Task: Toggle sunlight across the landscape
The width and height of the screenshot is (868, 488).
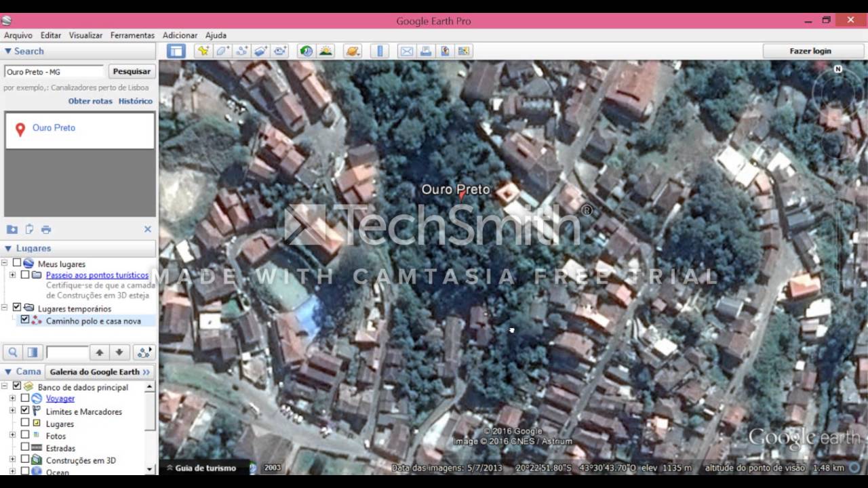Action: [325, 51]
